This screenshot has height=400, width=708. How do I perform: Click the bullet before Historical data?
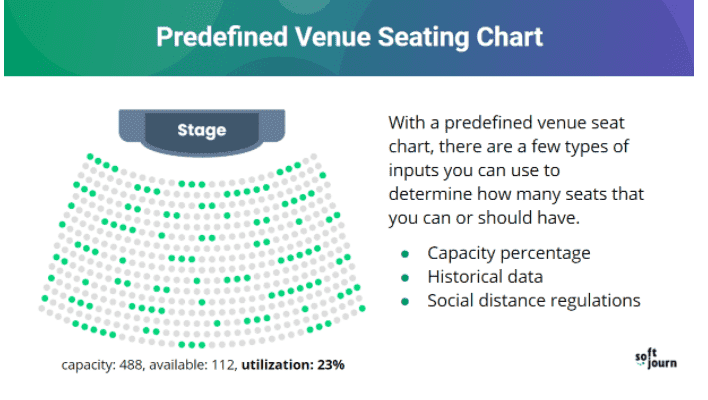click(405, 278)
